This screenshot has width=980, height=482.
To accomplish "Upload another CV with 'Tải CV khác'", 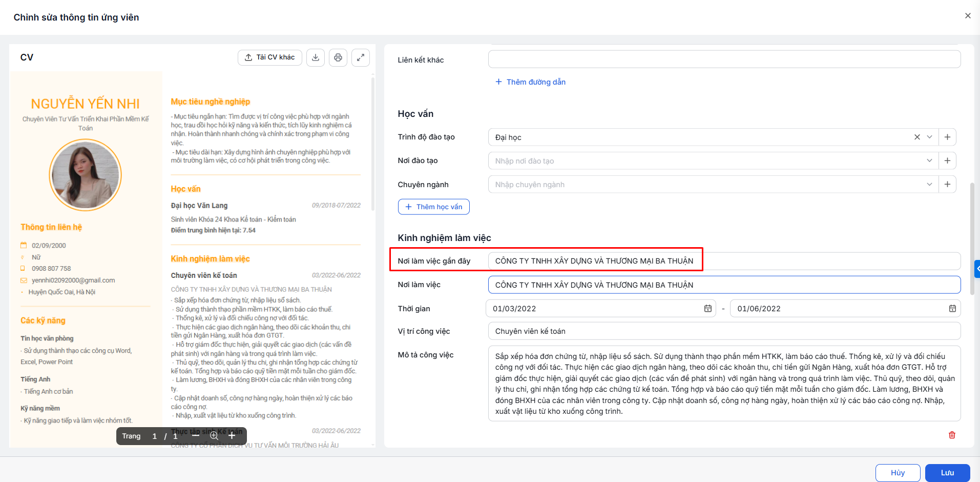I will click(x=270, y=57).
